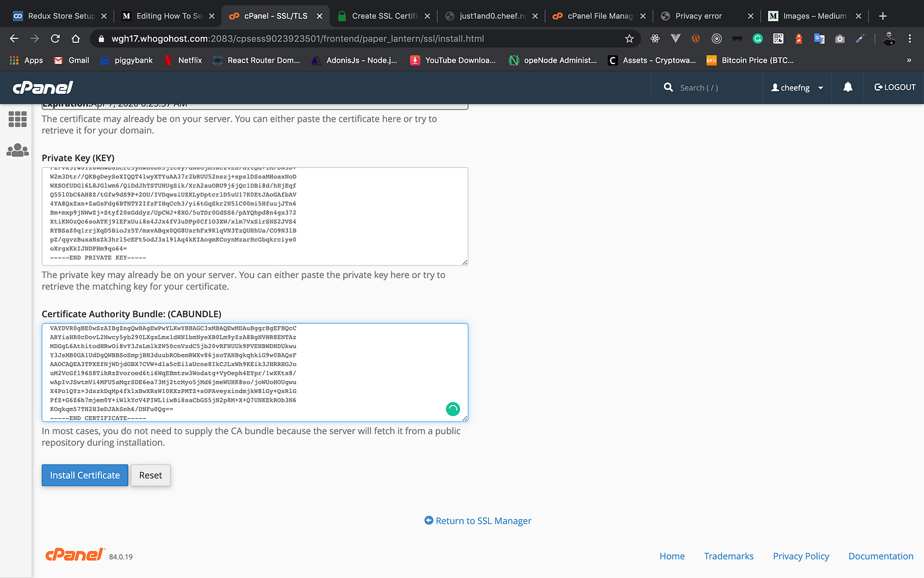Click inside the Certificate Authority Bundle textarea

255,372
